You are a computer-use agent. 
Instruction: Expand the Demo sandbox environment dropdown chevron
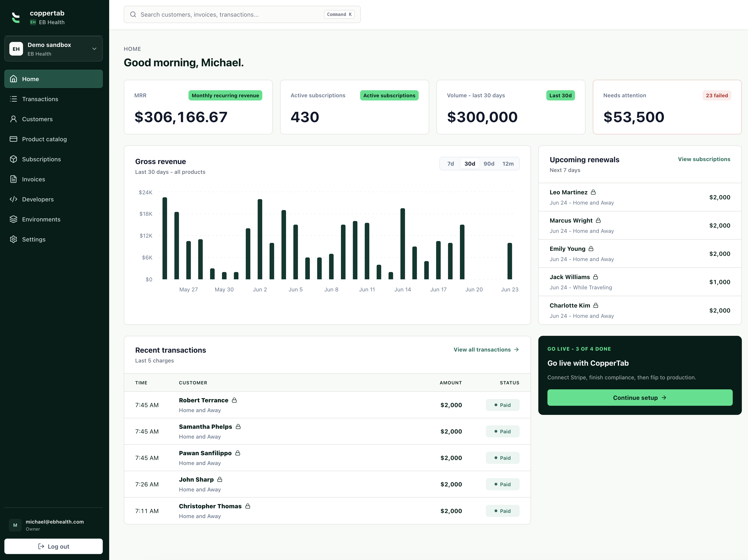94,49
